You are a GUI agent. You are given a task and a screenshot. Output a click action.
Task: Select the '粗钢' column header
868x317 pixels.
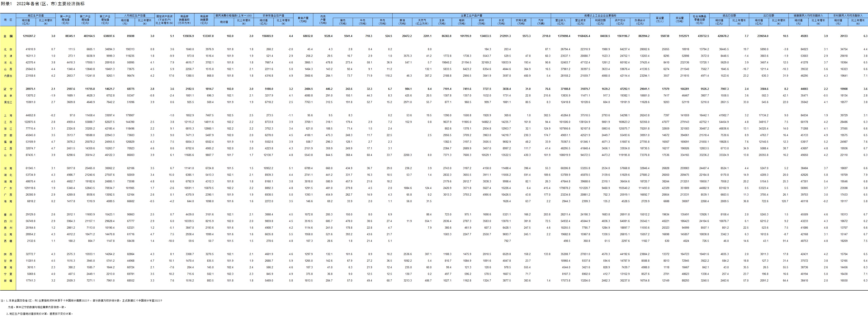[462, 22]
